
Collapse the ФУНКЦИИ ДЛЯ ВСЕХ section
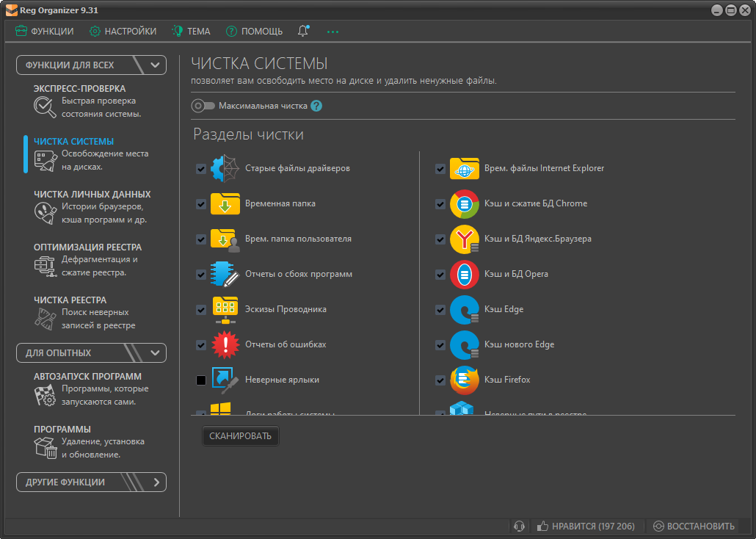point(155,65)
